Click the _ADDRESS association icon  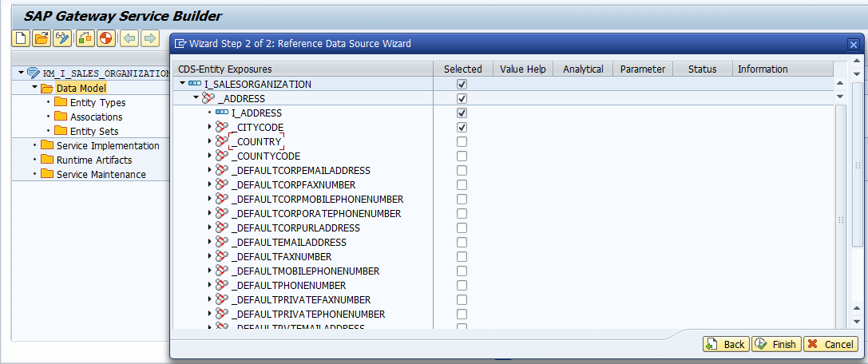pos(208,98)
